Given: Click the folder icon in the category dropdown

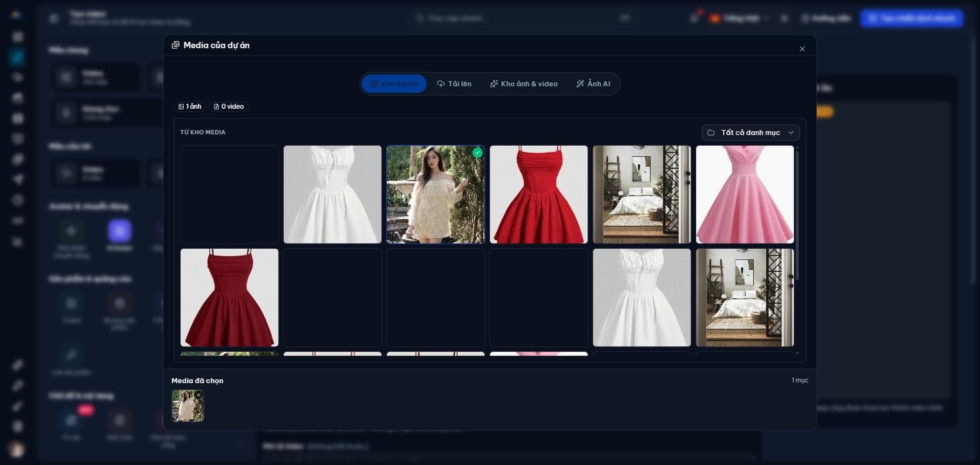Looking at the screenshot, I should tap(711, 132).
